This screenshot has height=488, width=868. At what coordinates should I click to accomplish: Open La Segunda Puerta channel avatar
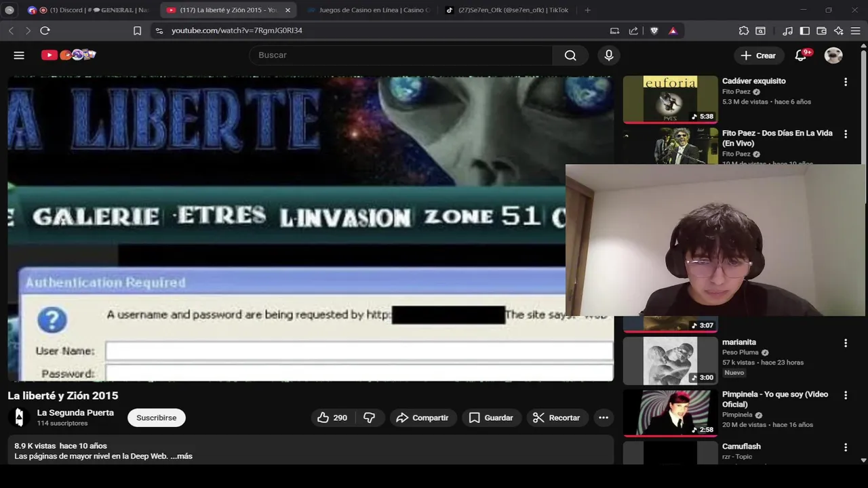[x=19, y=418]
